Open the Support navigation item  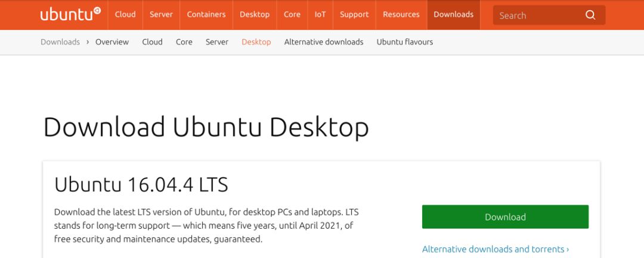pos(354,14)
